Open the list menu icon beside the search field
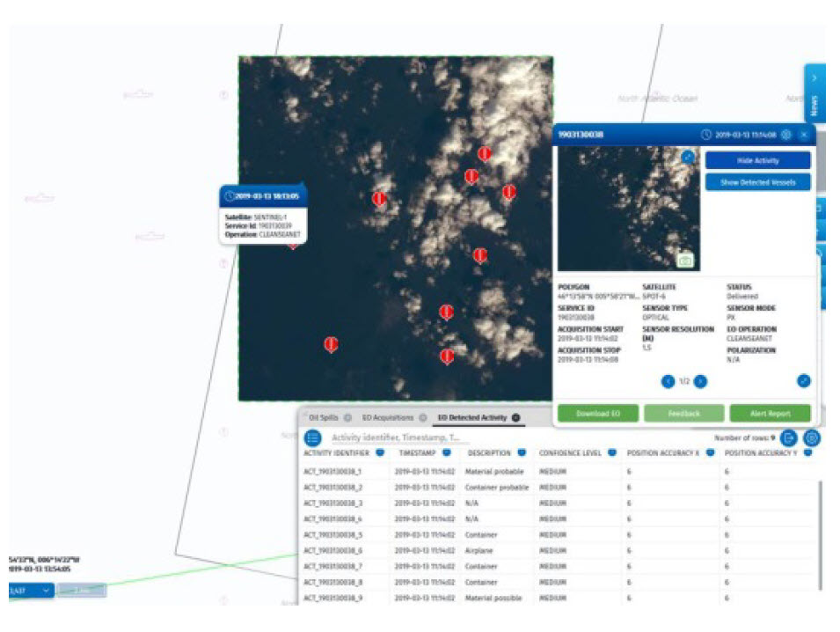840x632 pixels. (313, 438)
